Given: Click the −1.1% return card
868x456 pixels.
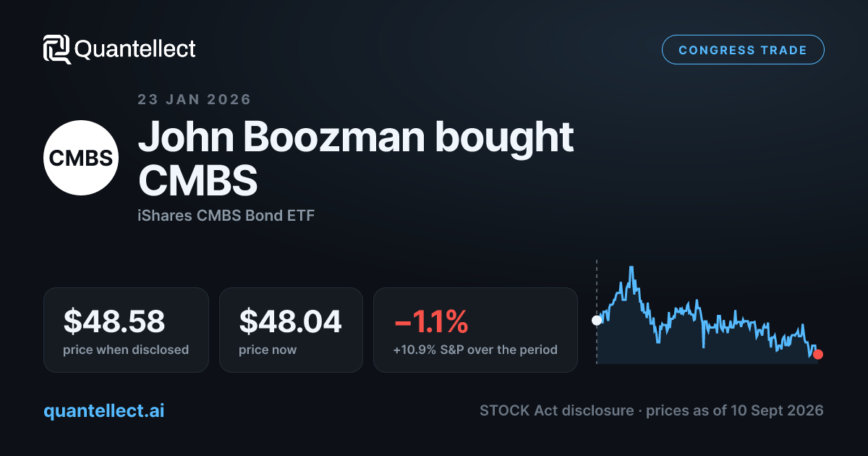Looking at the screenshot, I should [x=475, y=330].
